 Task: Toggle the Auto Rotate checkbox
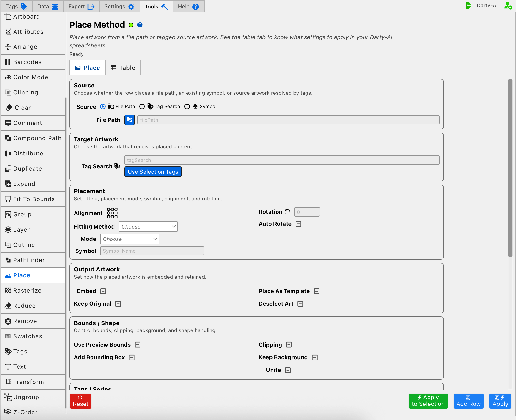pyautogui.click(x=299, y=224)
